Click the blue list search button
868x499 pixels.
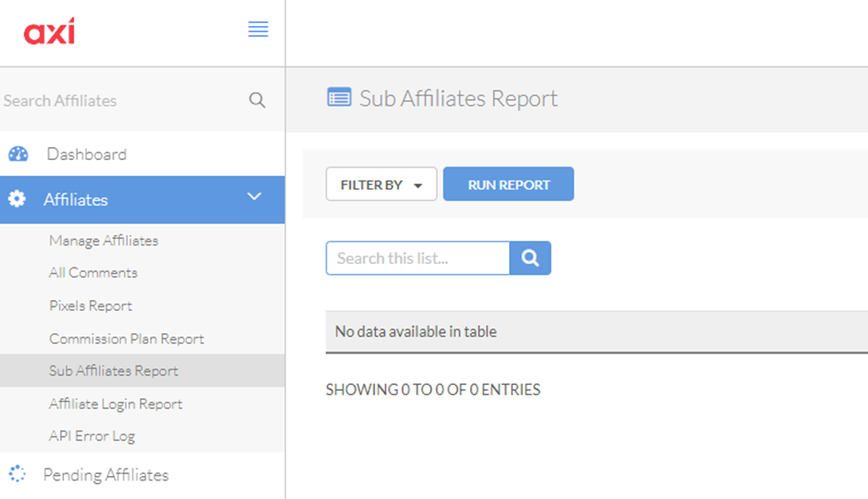click(529, 258)
